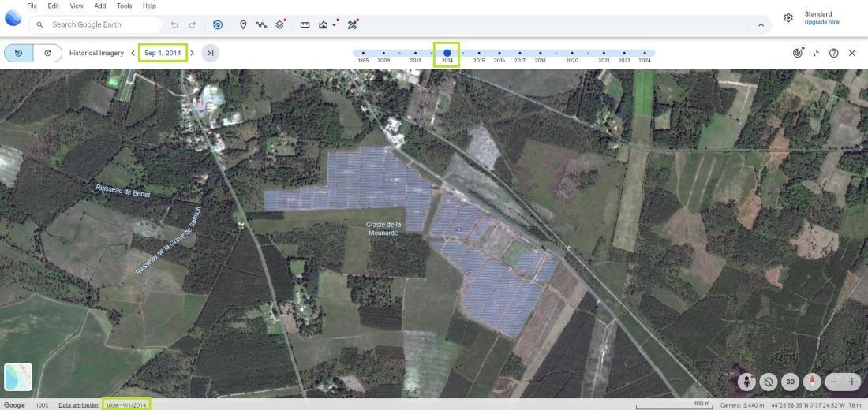The image size is (868, 410).
Task: Select the 2013 timeline marker
Action: point(415,54)
